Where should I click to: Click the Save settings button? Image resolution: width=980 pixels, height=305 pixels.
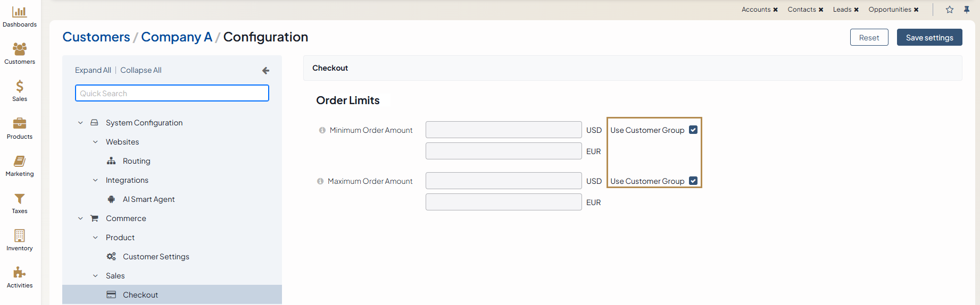929,38
